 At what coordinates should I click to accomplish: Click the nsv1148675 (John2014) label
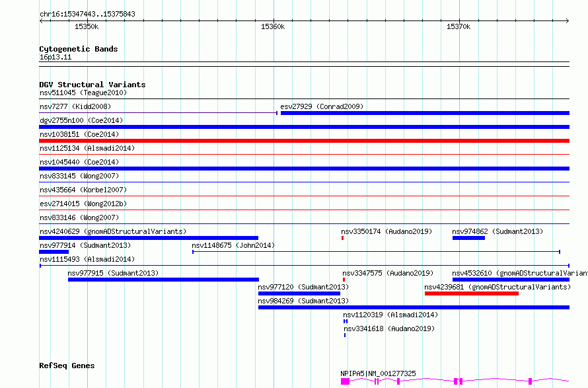(233, 245)
